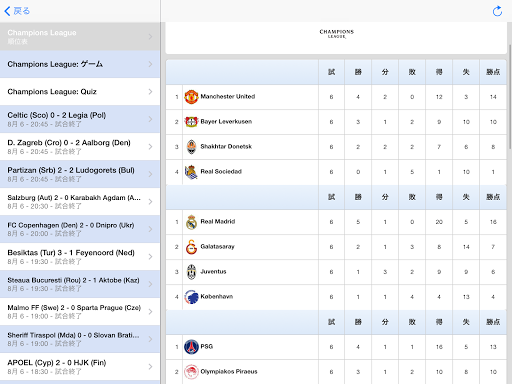The image size is (512, 384).
Task: Open Champions League: ゲーム menu item
Action: (80, 64)
